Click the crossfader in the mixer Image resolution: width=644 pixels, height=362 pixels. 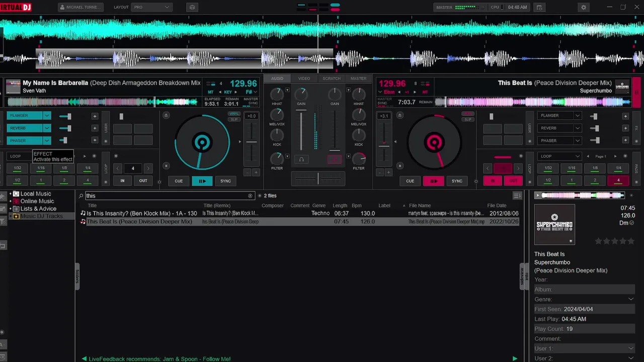(318, 178)
